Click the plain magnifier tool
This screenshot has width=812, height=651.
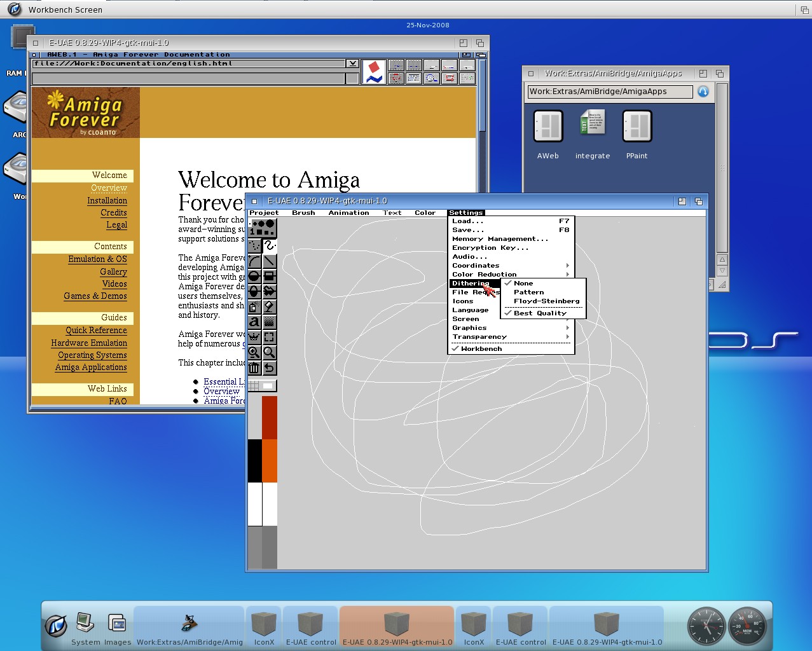click(270, 352)
